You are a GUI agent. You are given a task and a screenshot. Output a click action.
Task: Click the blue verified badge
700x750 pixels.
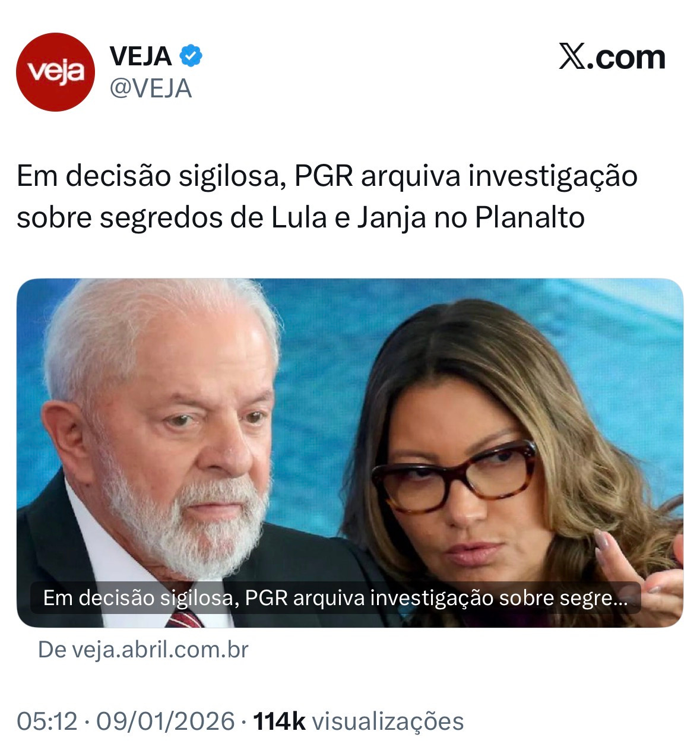coord(191,56)
